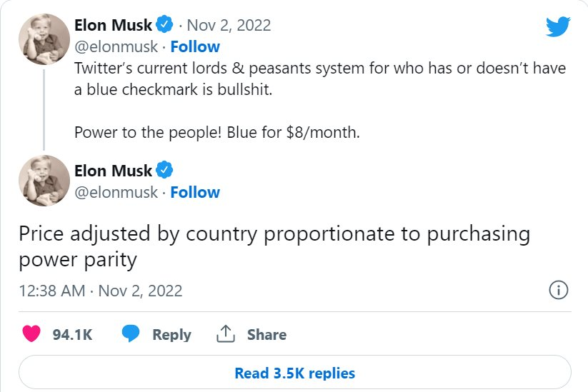The image size is (588, 392).
Task: Open top Elon Musk profile photo
Action: (x=44, y=39)
